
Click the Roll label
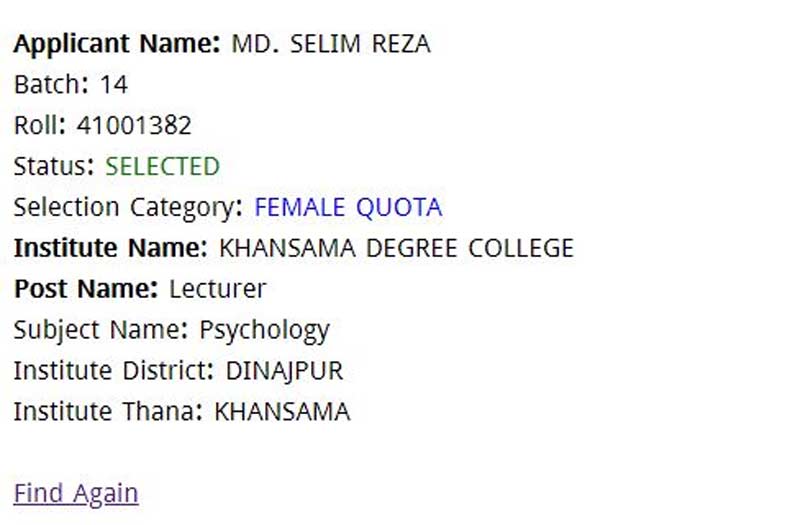click(40, 126)
